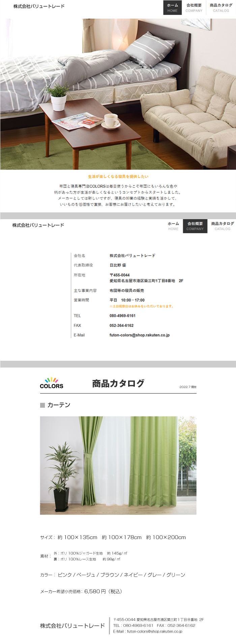Screen dimensions: 236x644
Task: Click 株式会社バリュートレード logo in second header
Action: click(38, 225)
